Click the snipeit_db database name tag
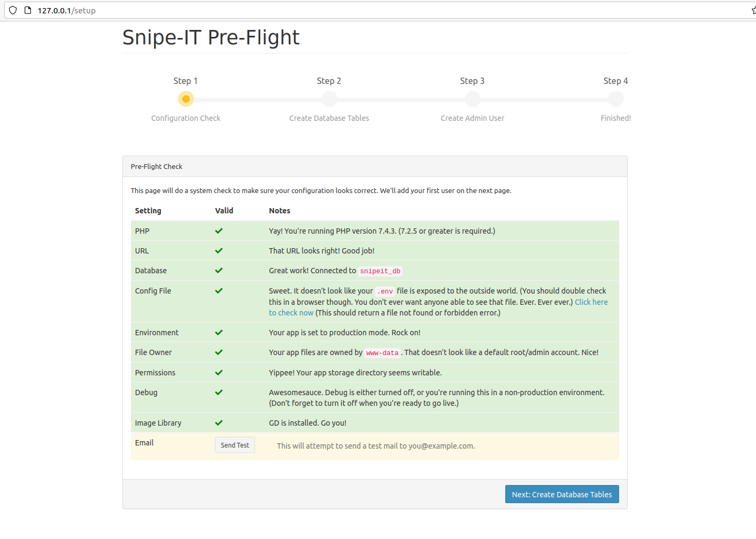Screen dimensions: 756x539 click(380, 271)
